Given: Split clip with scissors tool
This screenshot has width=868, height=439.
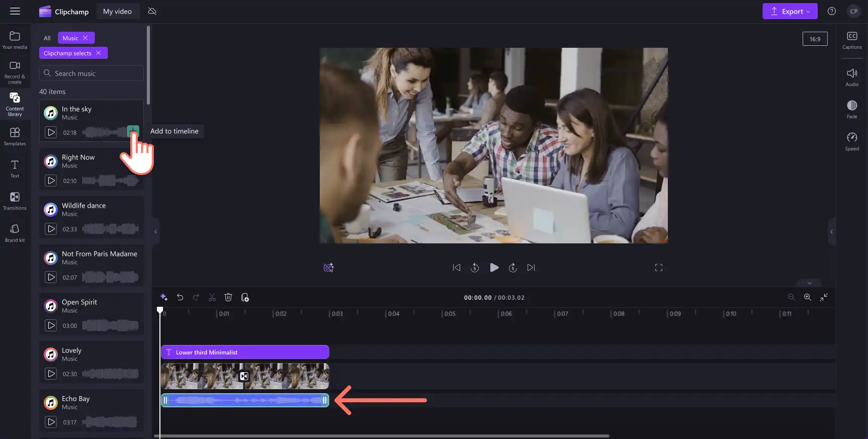Looking at the screenshot, I should pos(212,297).
